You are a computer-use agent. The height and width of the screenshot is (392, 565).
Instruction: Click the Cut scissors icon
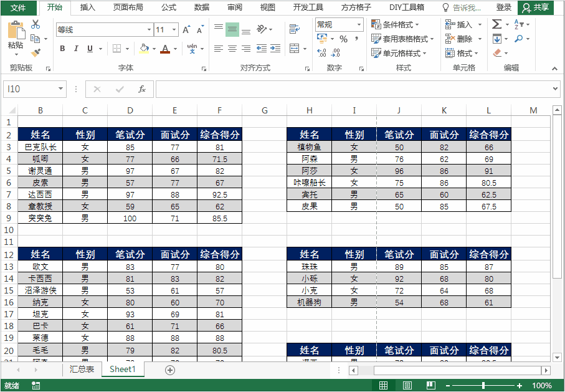(36, 24)
